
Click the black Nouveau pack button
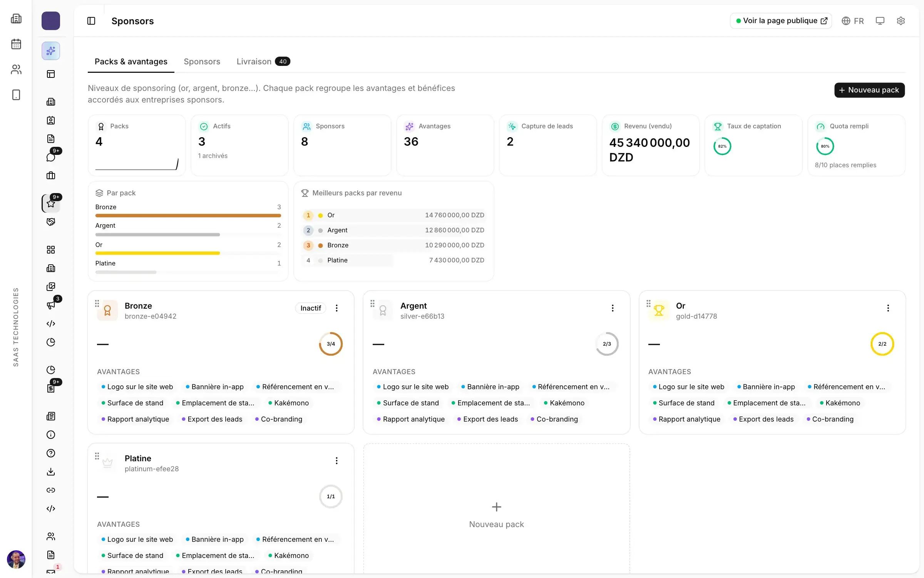pos(869,90)
